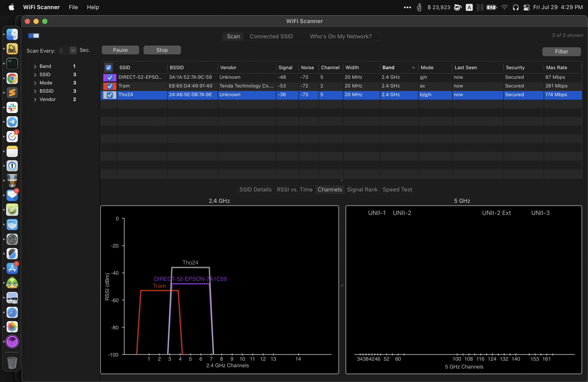588x382 pixels.
Task: Open Slack from the dock
Action: 12,107
